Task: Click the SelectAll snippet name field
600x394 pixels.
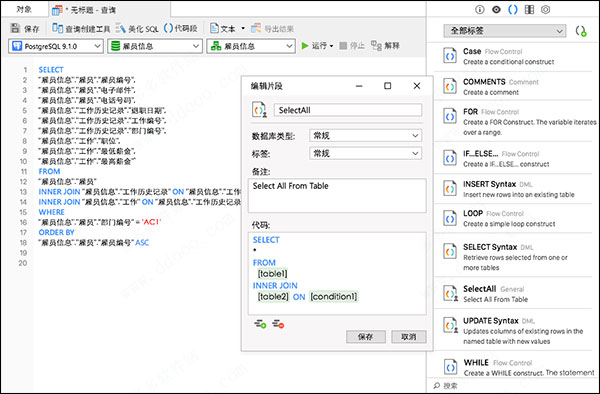Action: pyautogui.click(x=348, y=110)
